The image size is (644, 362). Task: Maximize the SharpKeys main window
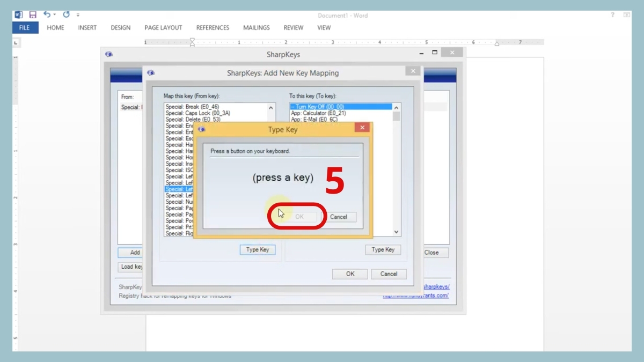(x=435, y=53)
